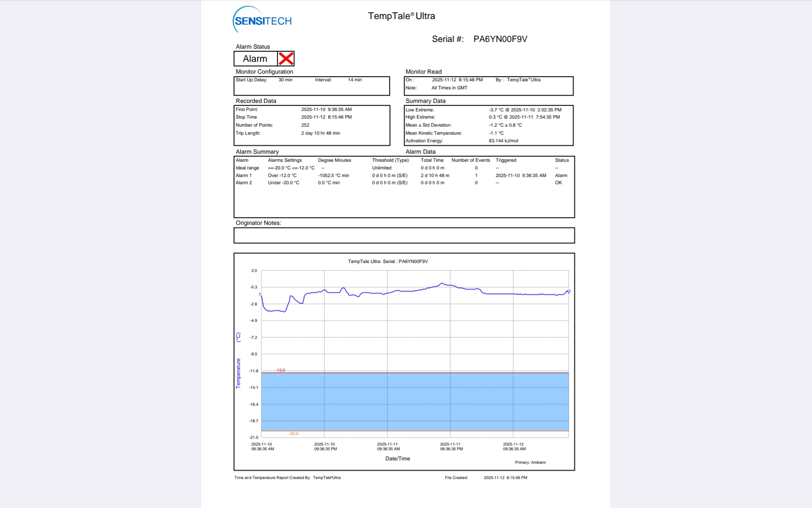Click the serial number PA6YN00F9V
The width and height of the screenshot is (812, 508).
(500, 39)
